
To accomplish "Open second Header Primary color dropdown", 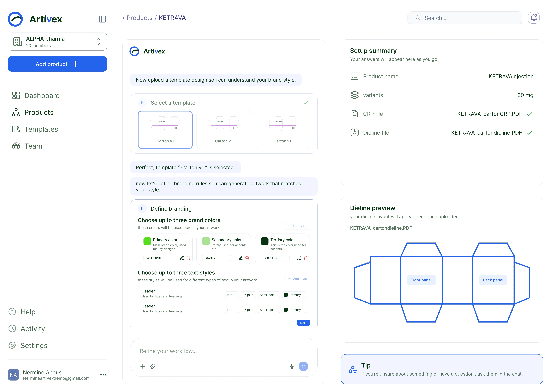I will click(x=294, y=310).
